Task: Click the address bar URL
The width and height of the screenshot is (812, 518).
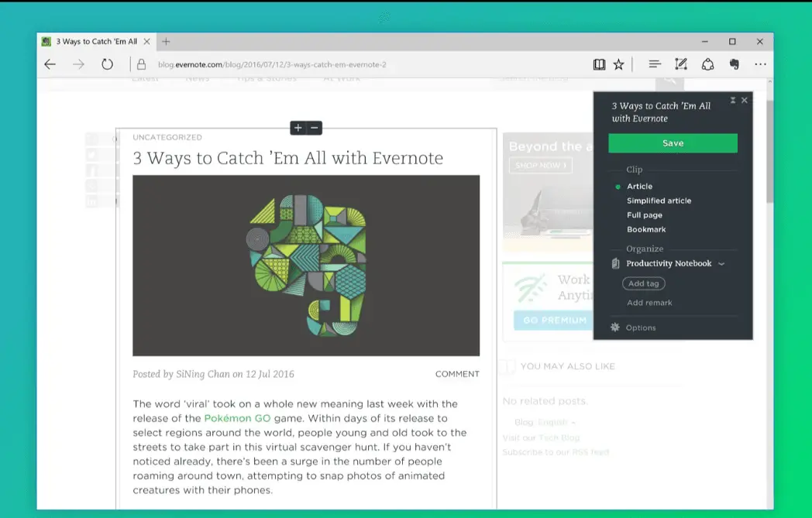Action: pos(273,65)
